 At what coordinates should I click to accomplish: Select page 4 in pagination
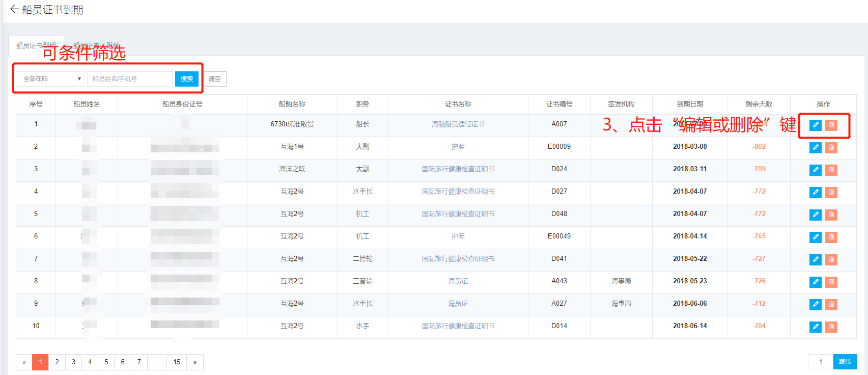(90, 362)
